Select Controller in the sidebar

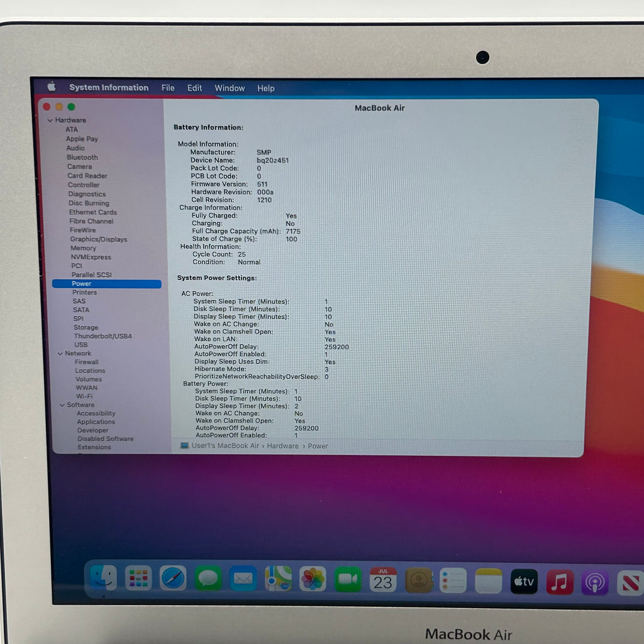(84, 185)
